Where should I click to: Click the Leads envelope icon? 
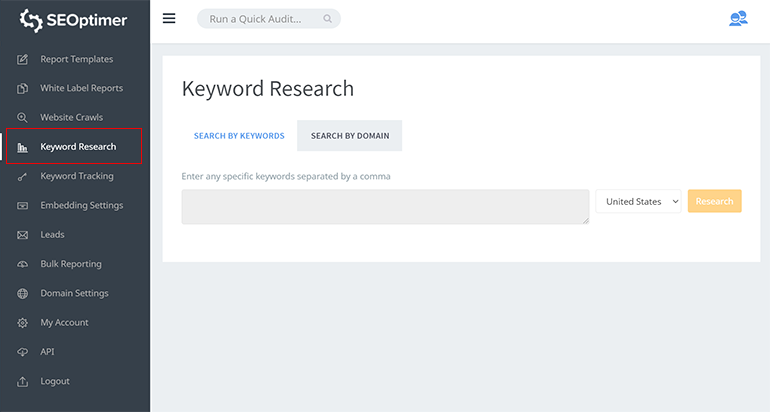pos(22,235)
